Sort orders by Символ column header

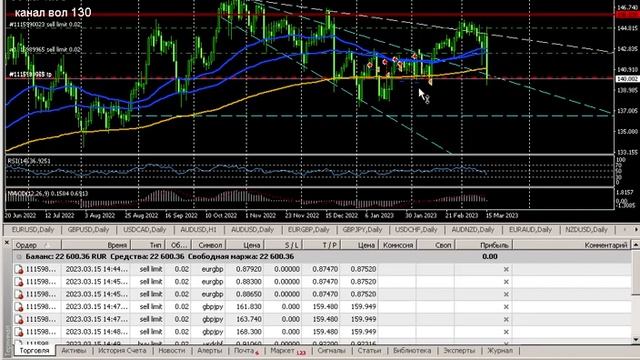pyautogui.click(x=208, y=245)
